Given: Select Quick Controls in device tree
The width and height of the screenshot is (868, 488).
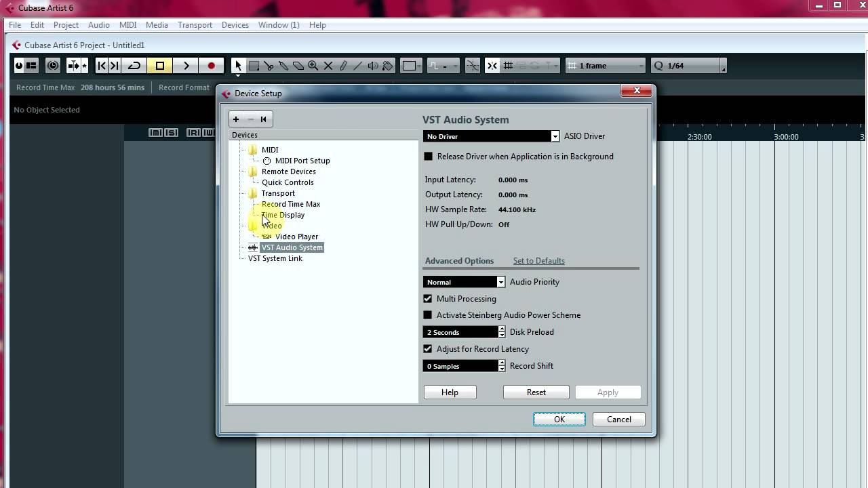Looking at the screenshot, I should click(288, 182).
